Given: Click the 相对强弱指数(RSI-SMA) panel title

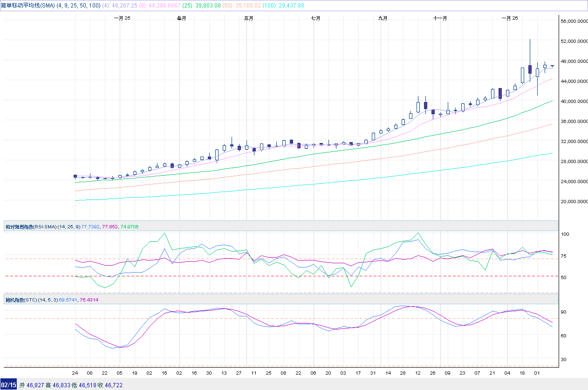Looking at the screenshot, I should click(x=31, y=226).
